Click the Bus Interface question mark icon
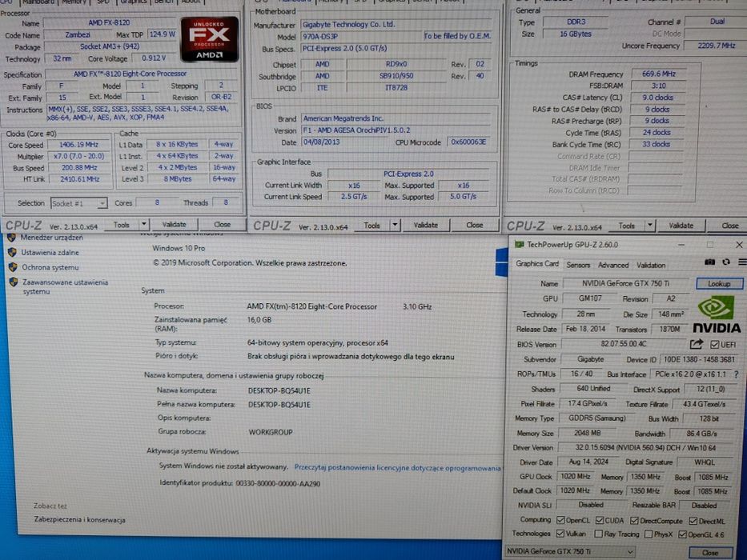747x560 pixels. click(737, 374)
